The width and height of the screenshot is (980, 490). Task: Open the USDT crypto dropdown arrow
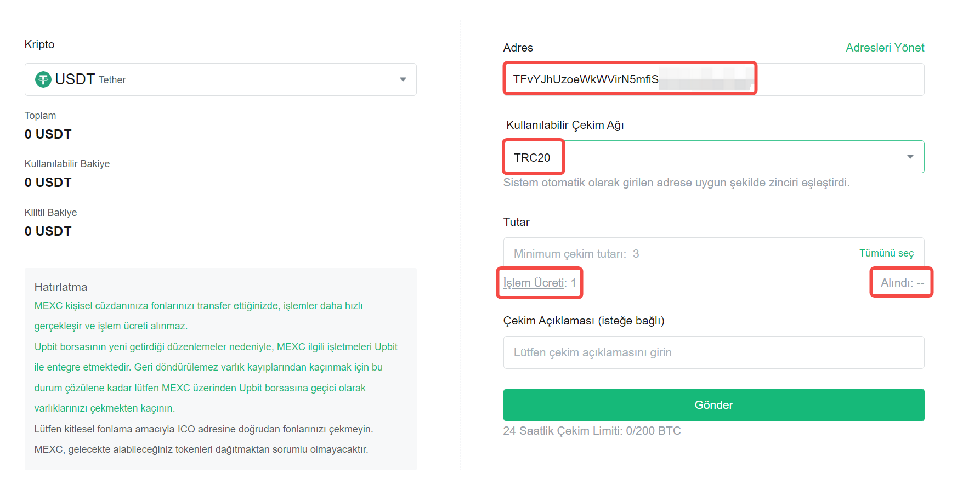403,79
